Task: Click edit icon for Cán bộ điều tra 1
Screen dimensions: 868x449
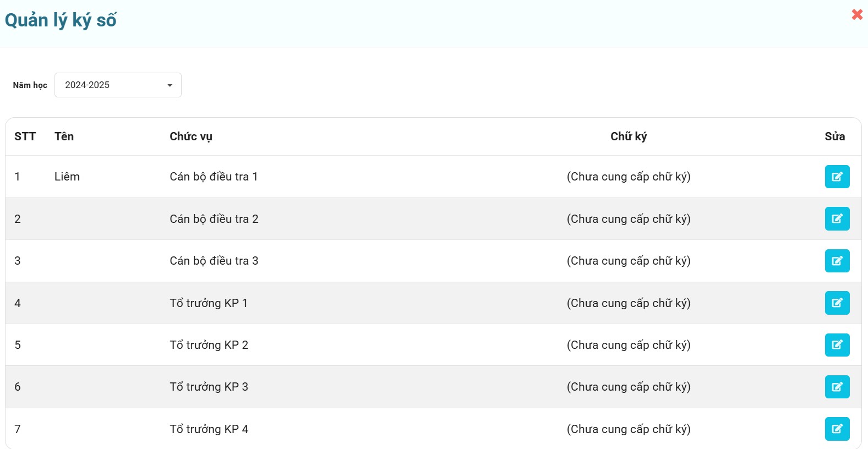Action: 837,177
